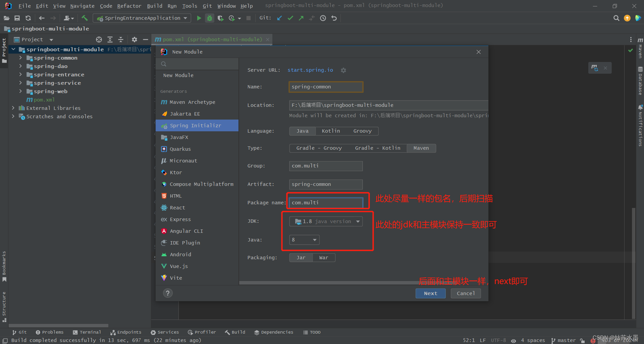Open Git history clock icon
The width and height of the screenshot is (644, 344).
323,18
